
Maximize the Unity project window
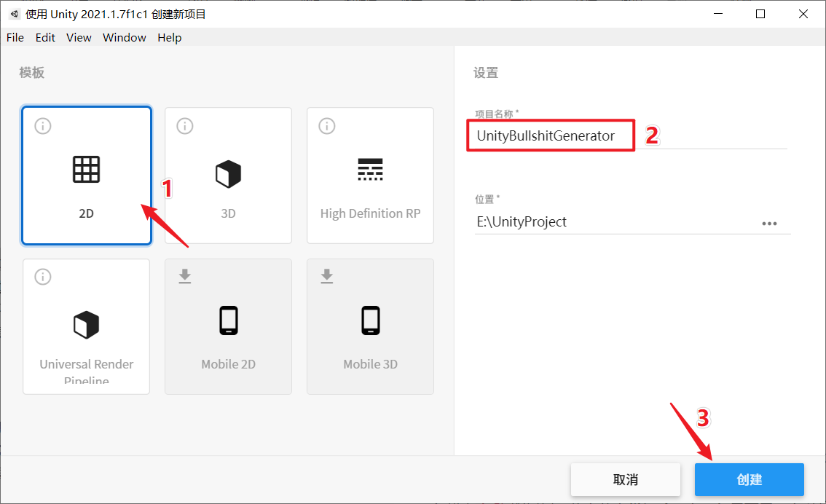pyautogui.click(x=760, y=14)
